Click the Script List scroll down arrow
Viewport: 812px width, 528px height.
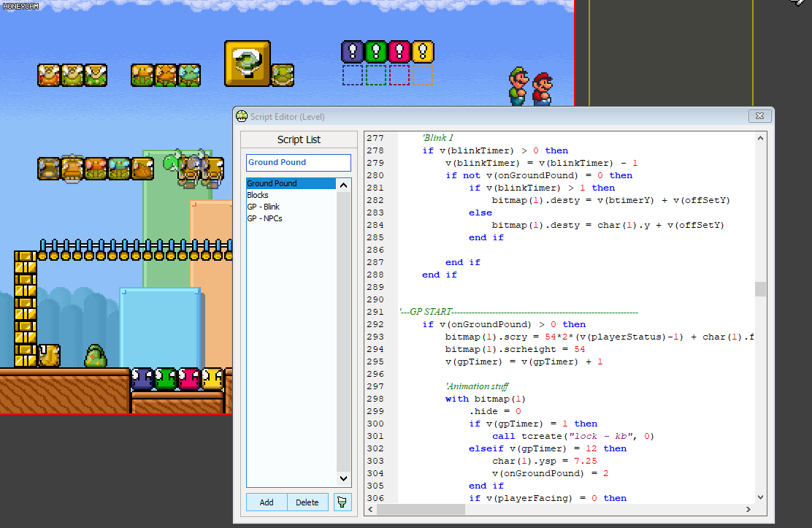[x=343, y=478]
